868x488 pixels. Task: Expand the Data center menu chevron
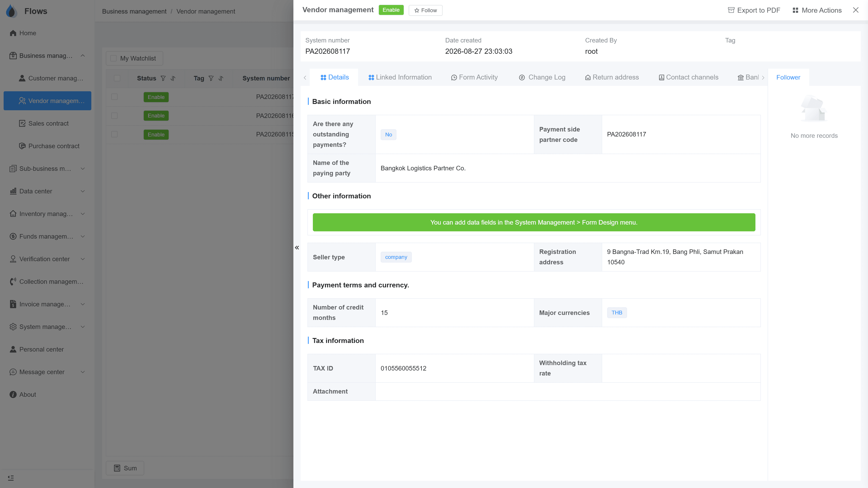point(83,191)
